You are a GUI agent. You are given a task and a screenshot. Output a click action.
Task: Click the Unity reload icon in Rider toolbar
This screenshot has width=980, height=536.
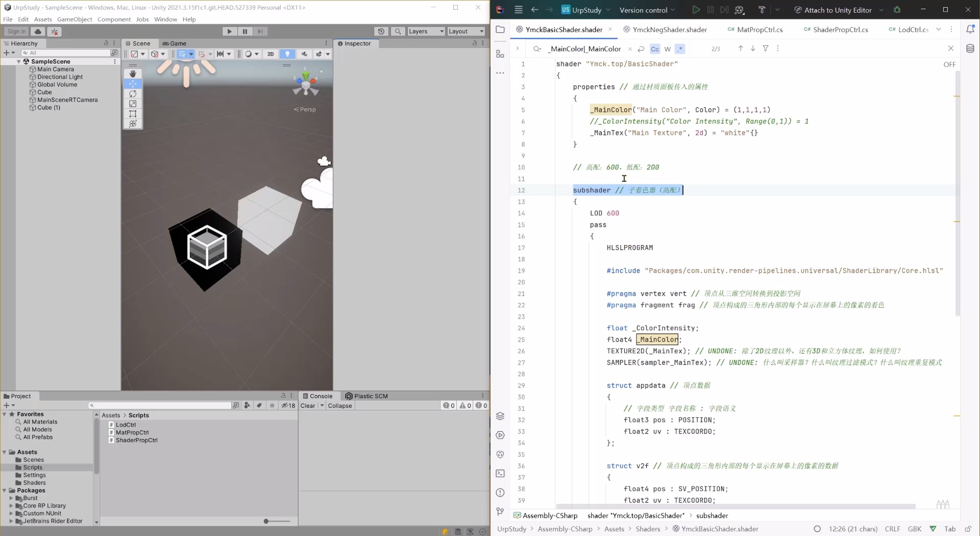tap(740, 10)
